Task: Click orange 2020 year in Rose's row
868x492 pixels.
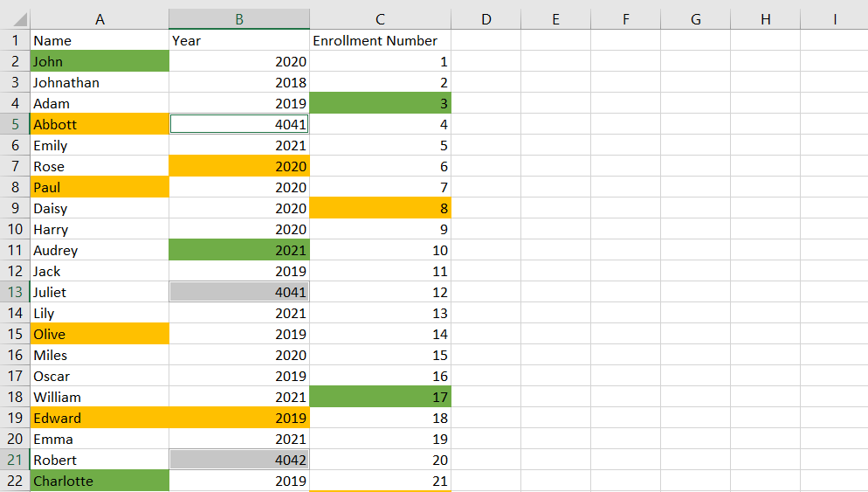Action: pos(239,166)
